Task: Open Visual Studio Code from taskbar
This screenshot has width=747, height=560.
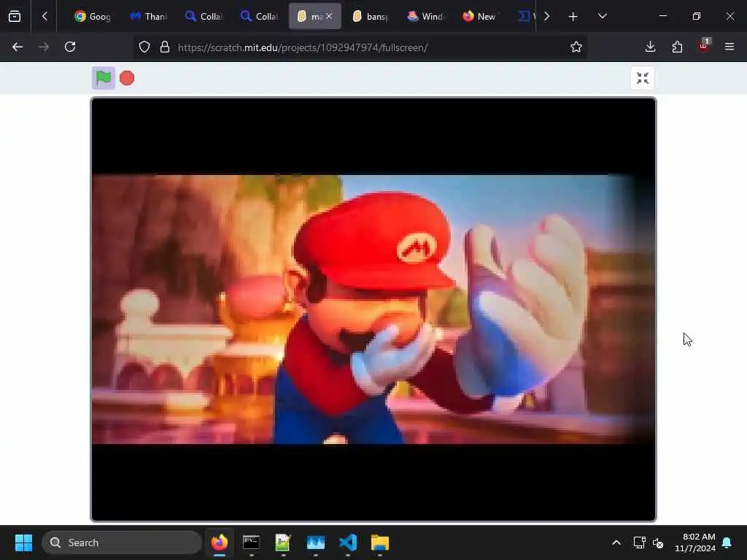Action: [348, 542]
